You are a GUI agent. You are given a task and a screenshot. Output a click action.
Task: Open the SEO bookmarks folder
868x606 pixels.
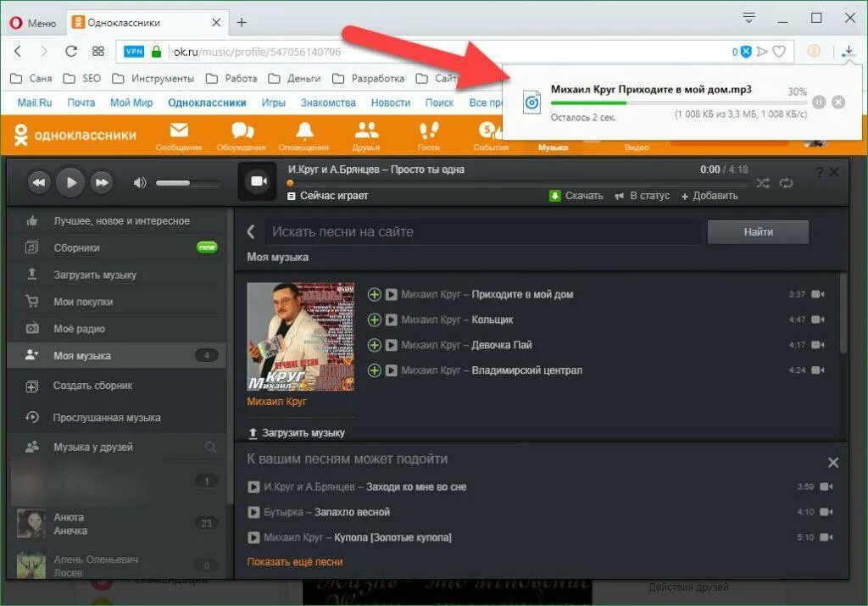click(82, 79)
